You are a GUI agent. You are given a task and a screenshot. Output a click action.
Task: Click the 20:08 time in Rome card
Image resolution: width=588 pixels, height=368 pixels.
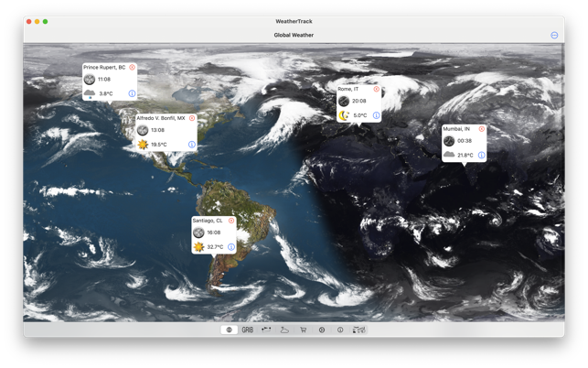pyautogui.click(x=358, y=101)
